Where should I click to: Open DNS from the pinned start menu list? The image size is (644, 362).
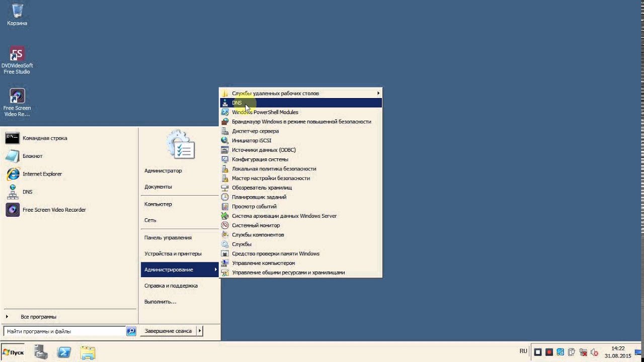(69, 192)
